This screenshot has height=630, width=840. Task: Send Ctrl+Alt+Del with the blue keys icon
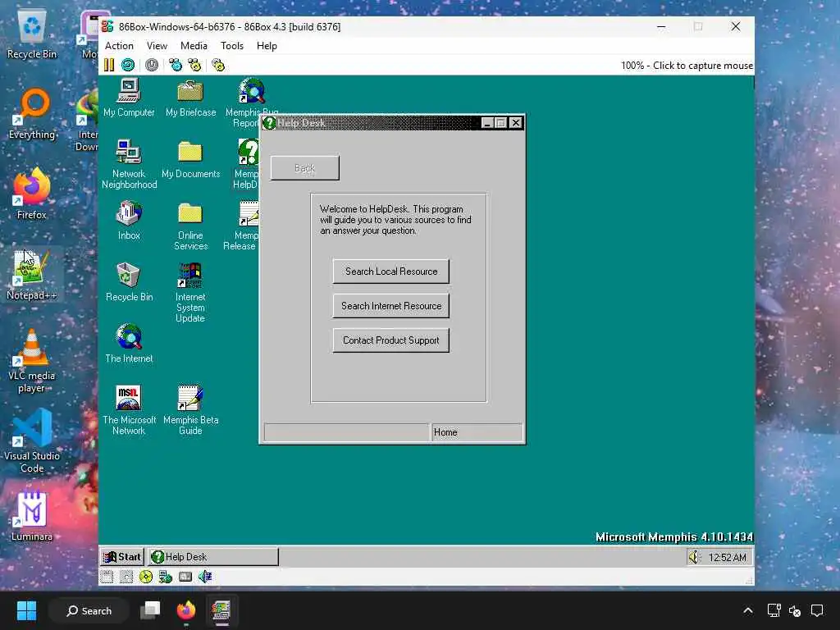176,66
